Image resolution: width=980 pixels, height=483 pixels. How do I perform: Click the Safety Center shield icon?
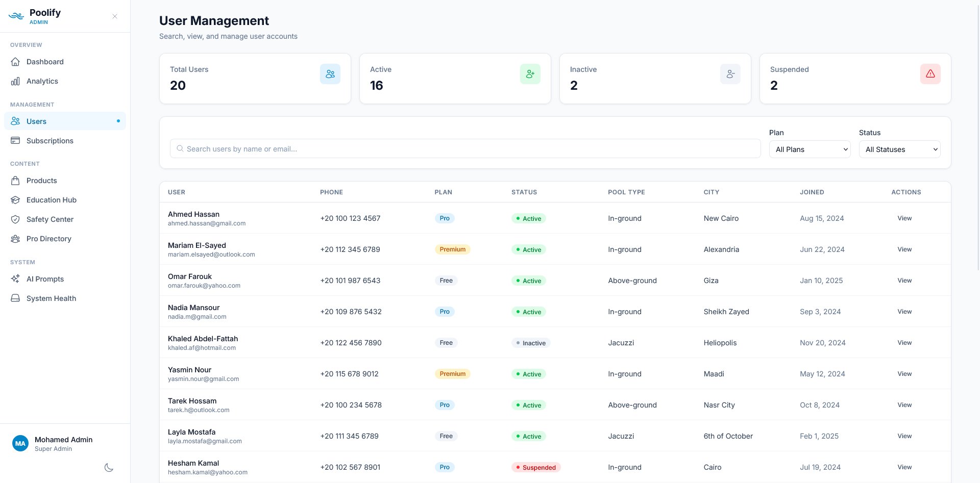point(16,219)
